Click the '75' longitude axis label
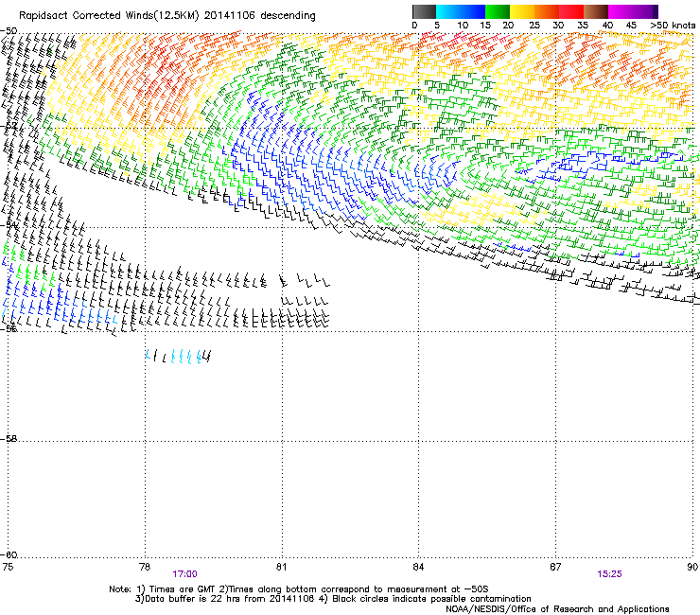700x615 pixels. pyautogui.click(x=8, y=567)
